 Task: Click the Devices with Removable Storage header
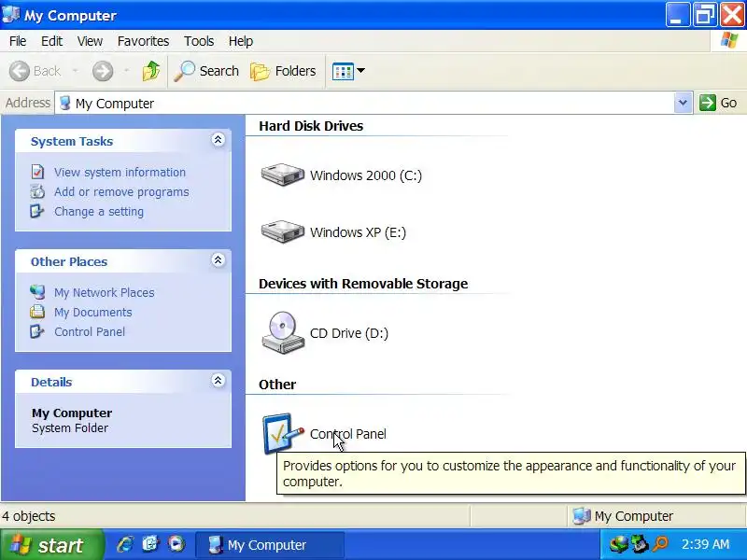pos(363,284)
